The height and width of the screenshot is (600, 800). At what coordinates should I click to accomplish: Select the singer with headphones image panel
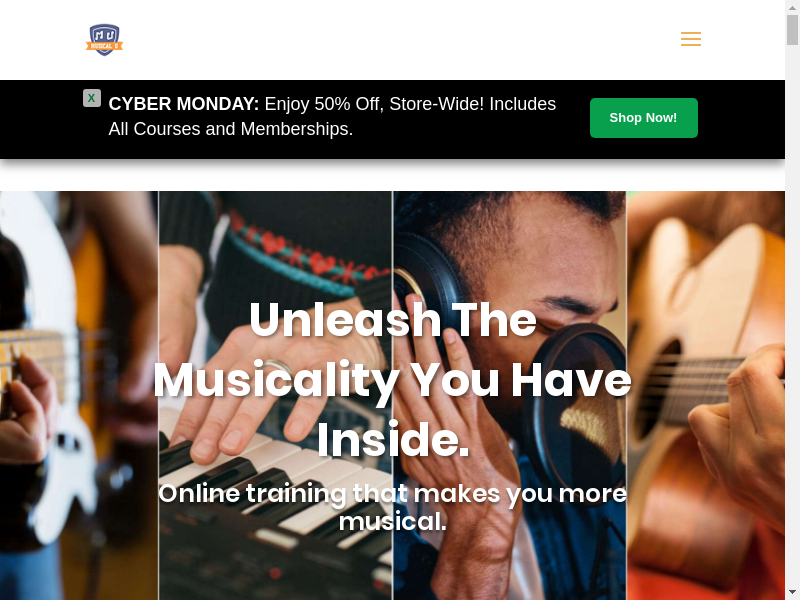[x=509, y=395]
